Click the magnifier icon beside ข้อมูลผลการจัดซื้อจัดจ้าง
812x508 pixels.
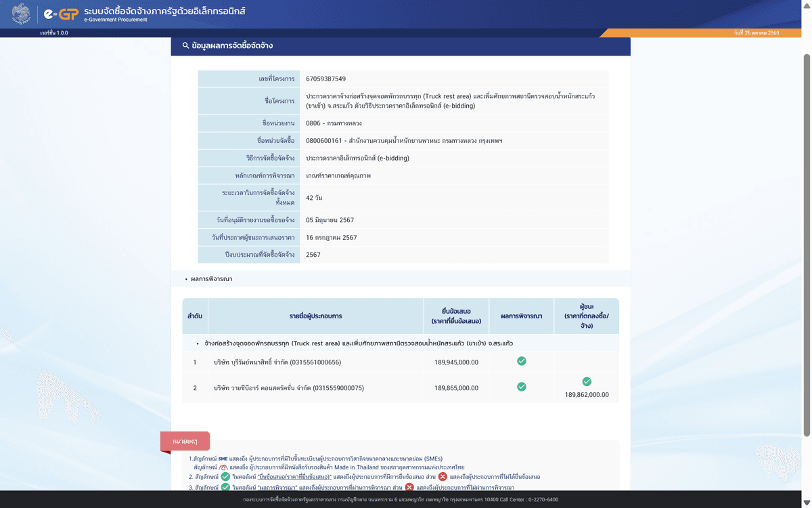pyautogui.click(x=185, y=46)
